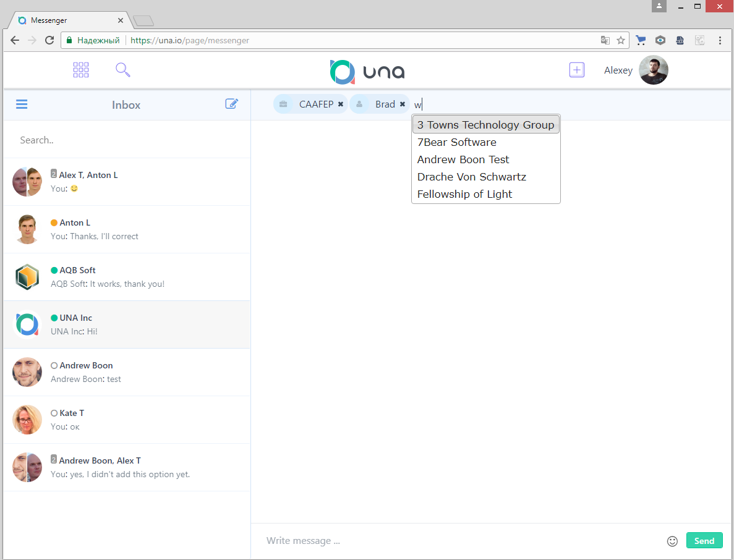Remove the CAAFEP recipient tag
This screenshot has height=560, width=734.
(341, 104)
